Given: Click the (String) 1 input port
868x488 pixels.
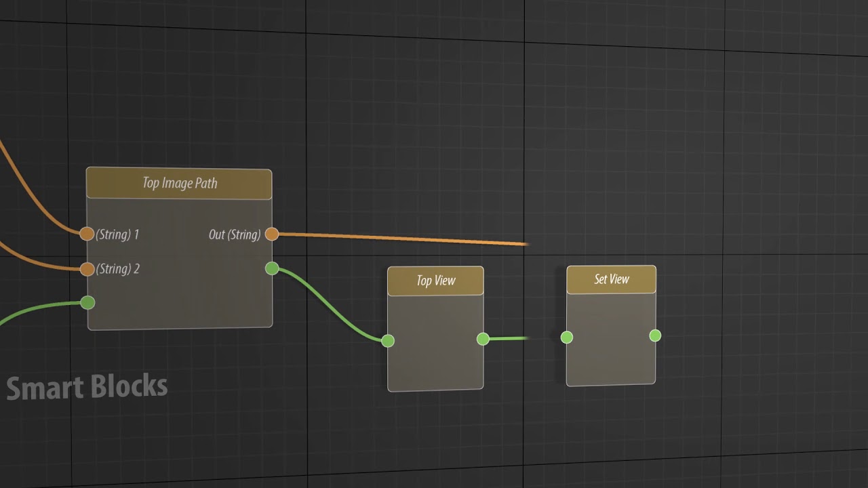Looking at the screenshot, I should [x=87, y=234].
